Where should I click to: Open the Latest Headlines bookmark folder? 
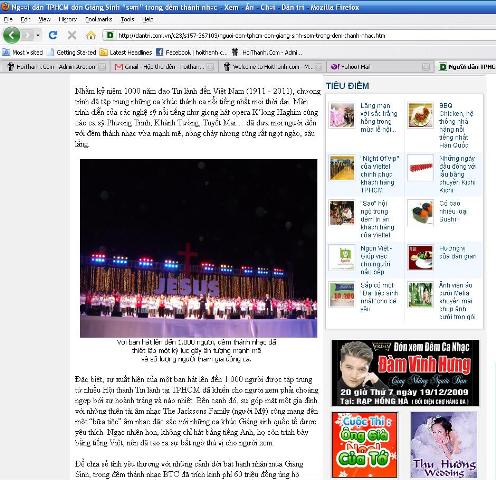coord(126,52)
